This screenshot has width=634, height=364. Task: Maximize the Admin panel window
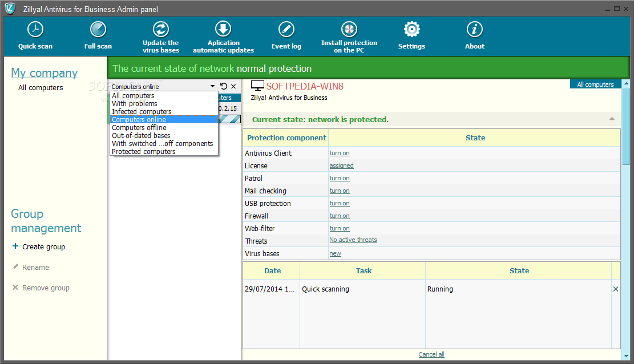click(x=617, y=9)
